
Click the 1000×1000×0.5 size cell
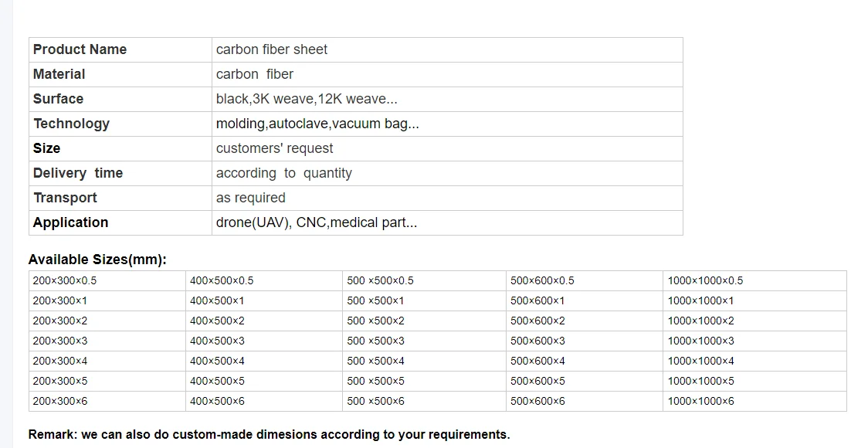click(x=706, y=280)
